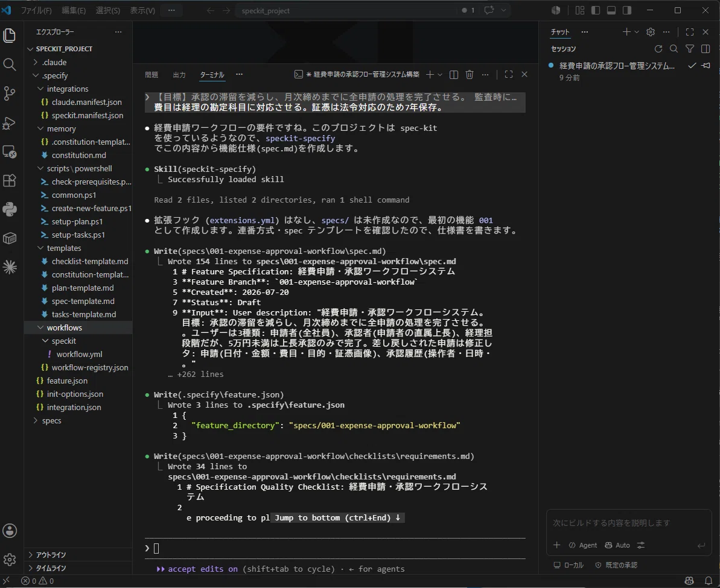Image resolution: width=720 pixels, height=588 pixels.
Task: Mark 経費申請 session as done
Action: point(692,66)
